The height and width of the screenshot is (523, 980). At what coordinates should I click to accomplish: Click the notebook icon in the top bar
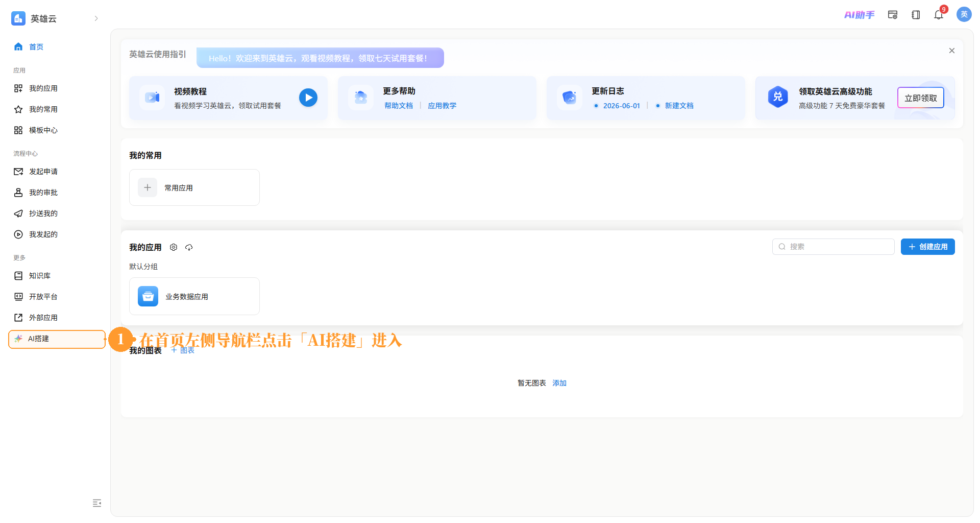click(916, 15)
